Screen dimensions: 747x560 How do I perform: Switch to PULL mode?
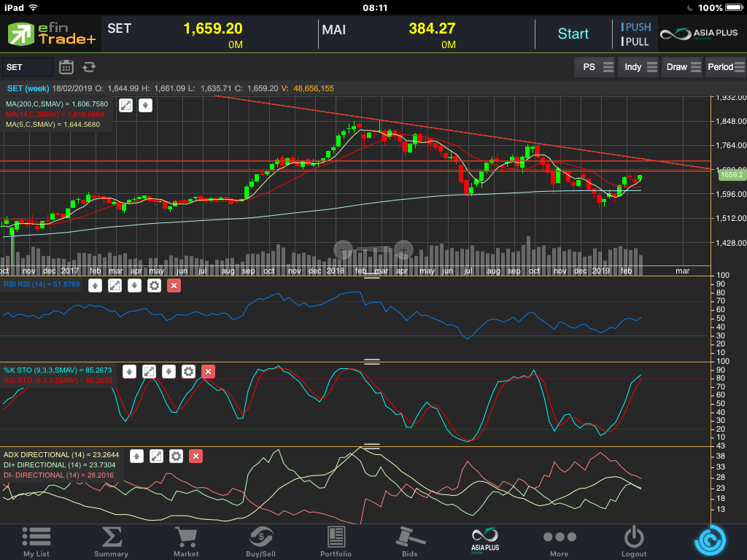click(x=635, y=42)
